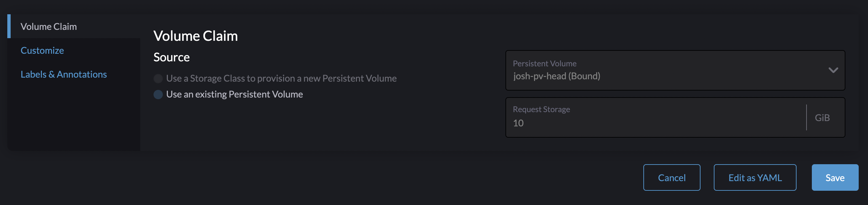Viewport: 868px width, 205px height.
Task: Click the GiB unit label
Action: pos(822,117)
